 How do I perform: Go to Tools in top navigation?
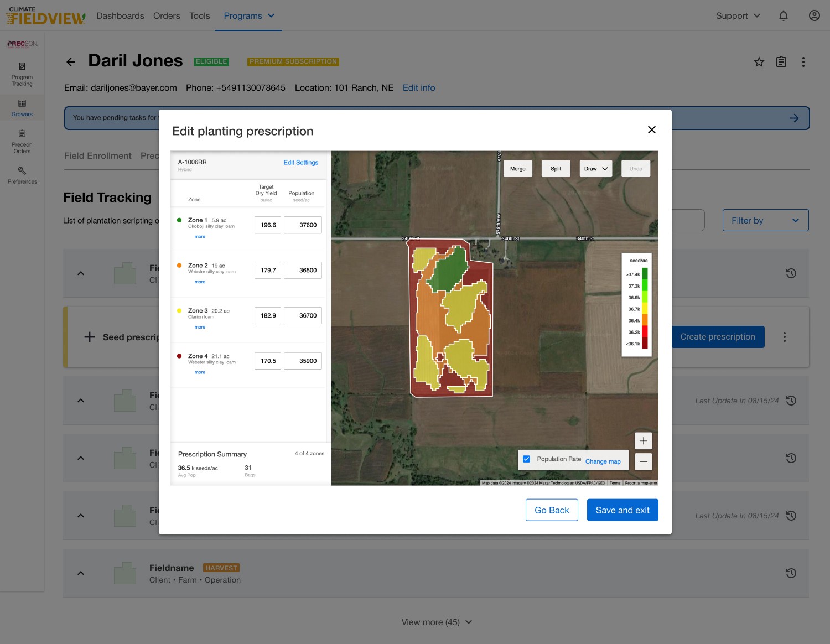[200, 15]
